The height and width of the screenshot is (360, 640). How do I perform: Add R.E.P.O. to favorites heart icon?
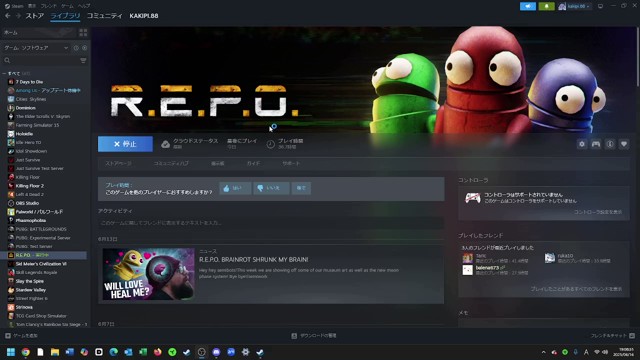(x=624, y=144)
